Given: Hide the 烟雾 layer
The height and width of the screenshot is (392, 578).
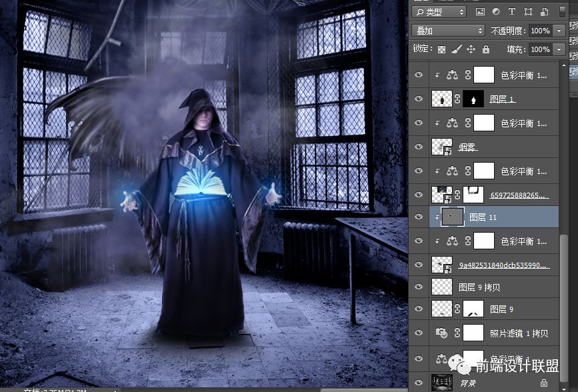Looking at the screenshot, I should (x=419, y=147).
